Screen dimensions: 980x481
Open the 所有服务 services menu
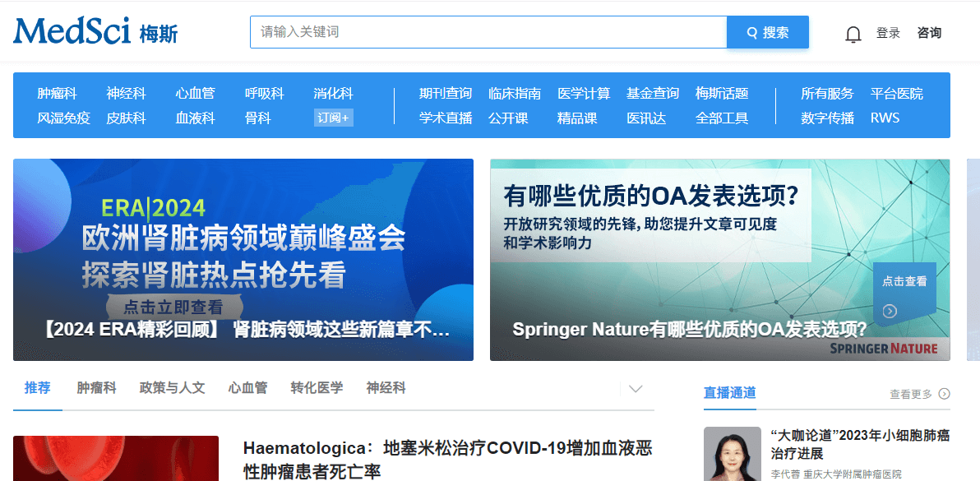[x=827, y=94]
